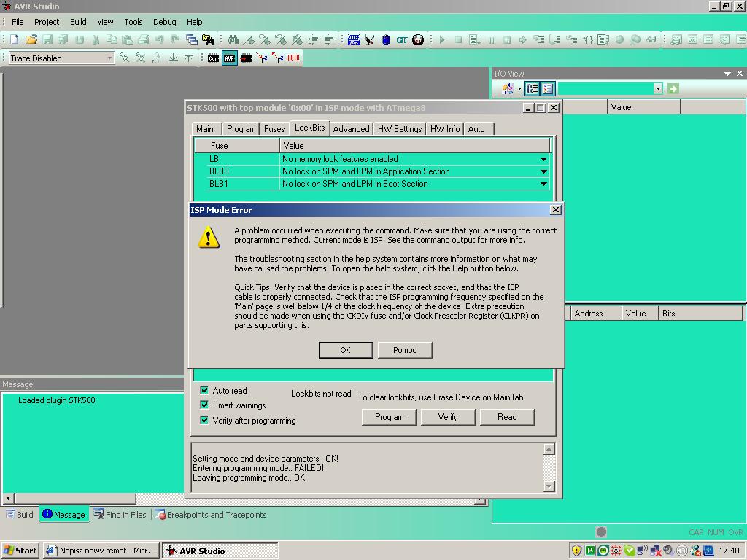Toggle the Auto read checkbox
This screenshot has width=747, height=560.
204,391
